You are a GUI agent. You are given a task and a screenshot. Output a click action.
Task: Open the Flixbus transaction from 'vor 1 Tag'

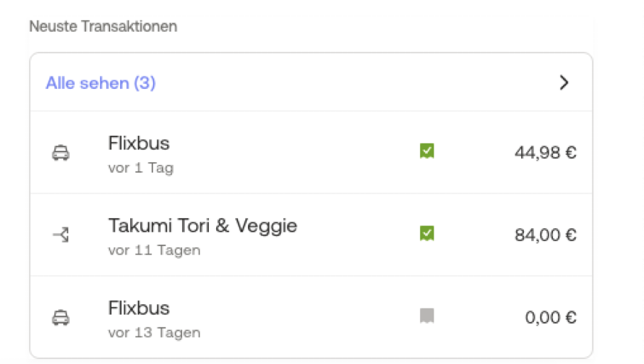(311, 152)
